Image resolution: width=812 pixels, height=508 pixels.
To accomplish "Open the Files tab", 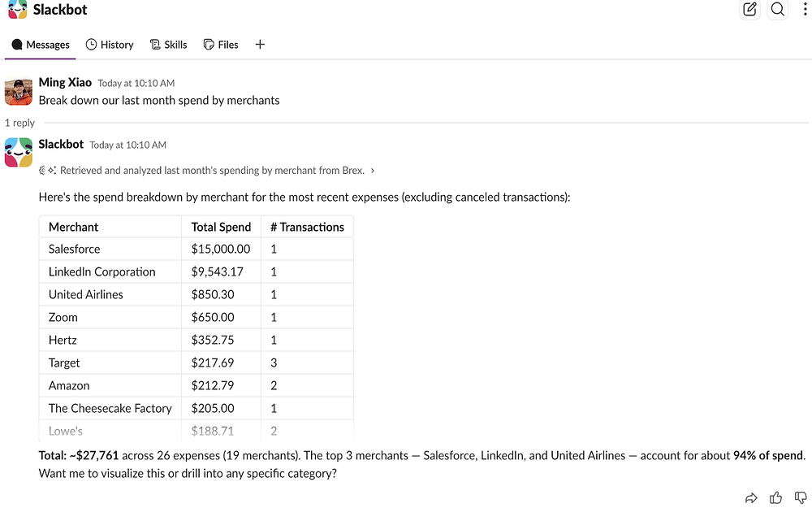I will (x=221, y=45).
